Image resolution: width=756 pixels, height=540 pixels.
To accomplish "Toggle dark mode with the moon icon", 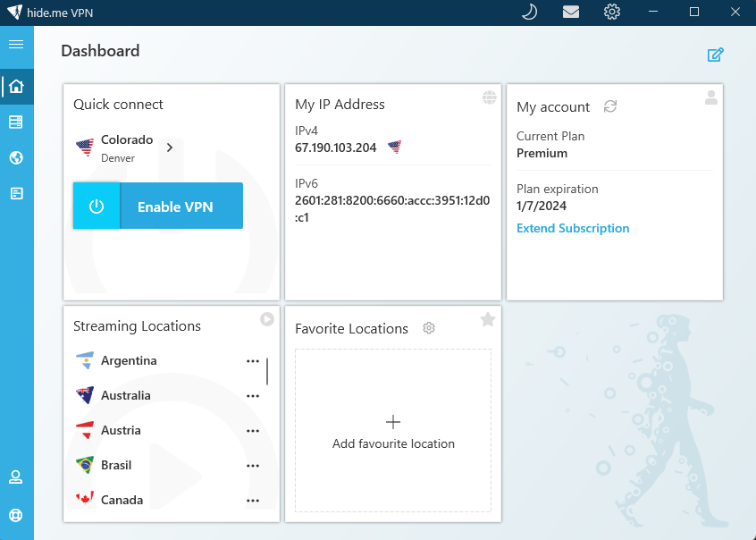I will click(x=529, y=12).
